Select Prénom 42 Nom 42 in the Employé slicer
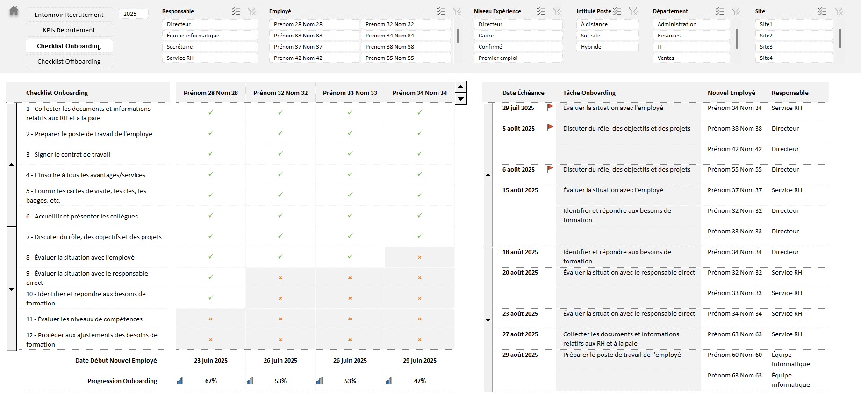Viewport: 868px width, 399px height. [x=314, y=58]
